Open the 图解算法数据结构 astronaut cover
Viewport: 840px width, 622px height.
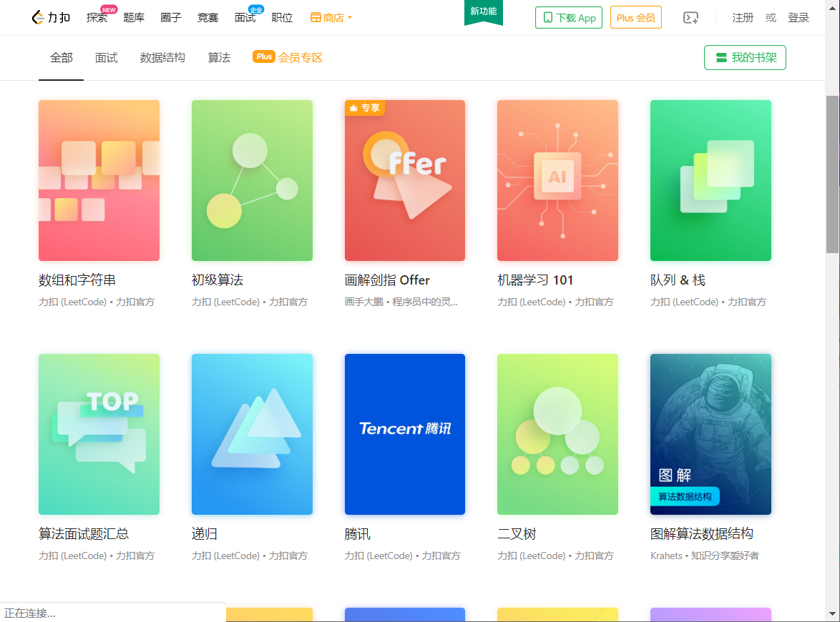coord(711,434)
